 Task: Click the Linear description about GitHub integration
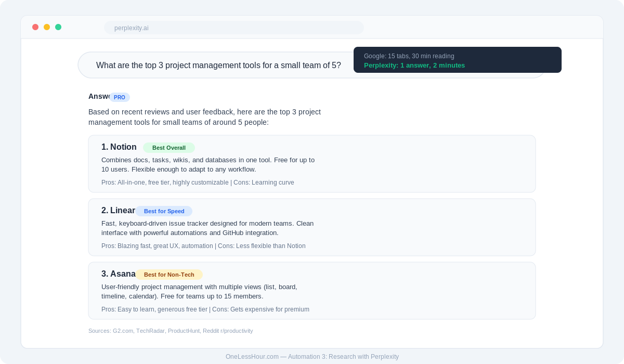click(207, 228)
